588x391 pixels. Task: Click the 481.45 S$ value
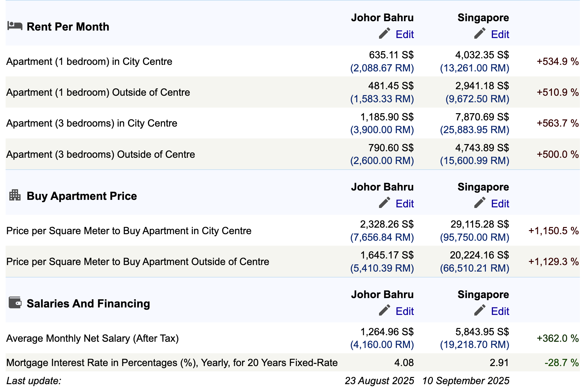point(391,86)
